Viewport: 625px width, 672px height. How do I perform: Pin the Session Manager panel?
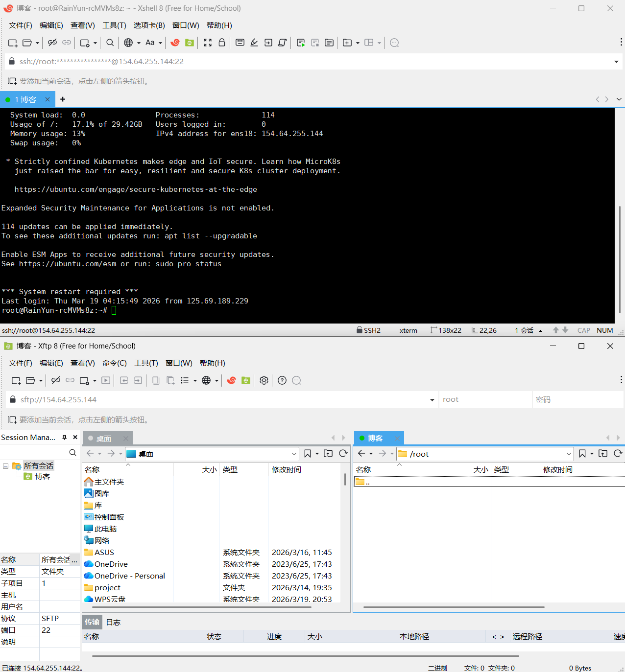click(x=64, y=438)
